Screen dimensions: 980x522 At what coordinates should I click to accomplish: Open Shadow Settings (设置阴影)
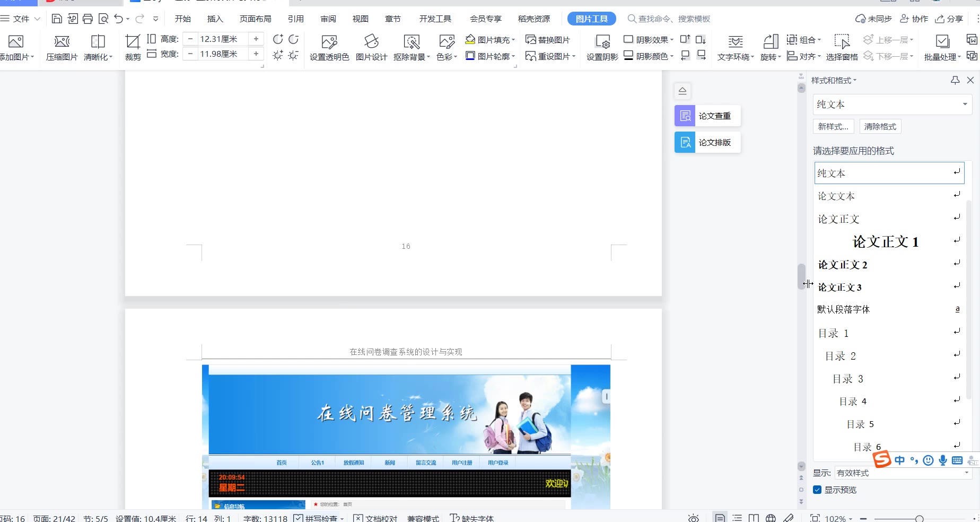(602, 48)
